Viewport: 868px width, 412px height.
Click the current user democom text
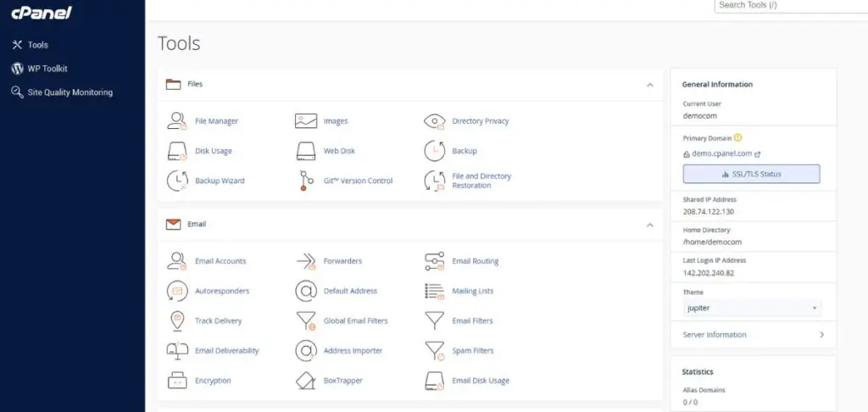tap(699, 116)
